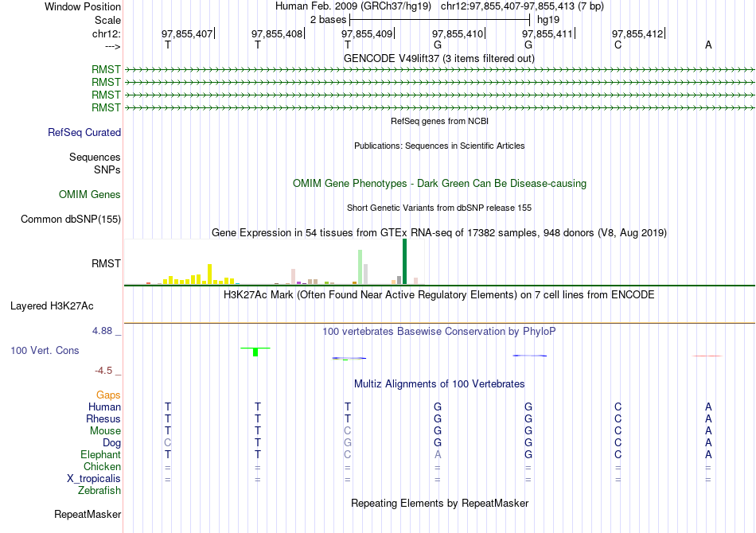The image size is (756, 533).
Task: Click the Scale track label
Action: [x=107, y=20]
